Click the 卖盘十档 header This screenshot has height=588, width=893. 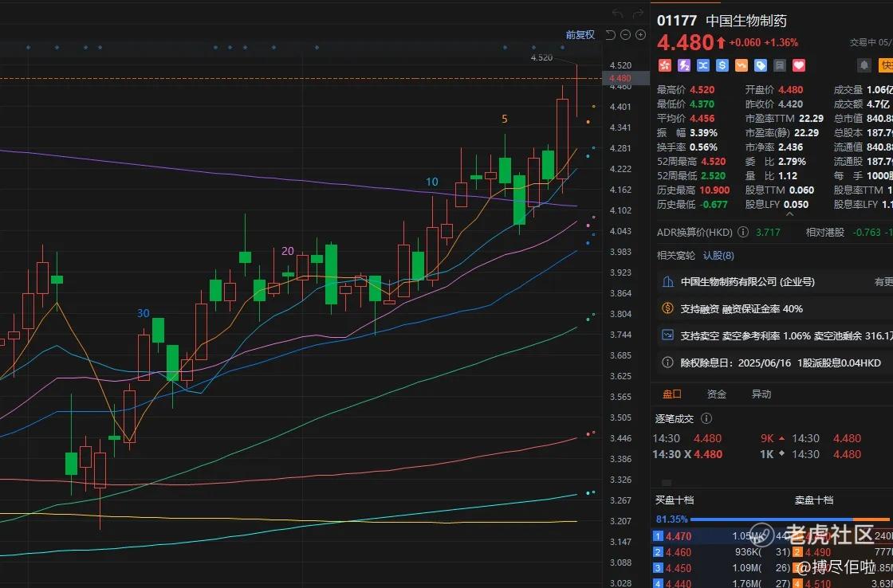pyautogui.click(x=814, y=500)
